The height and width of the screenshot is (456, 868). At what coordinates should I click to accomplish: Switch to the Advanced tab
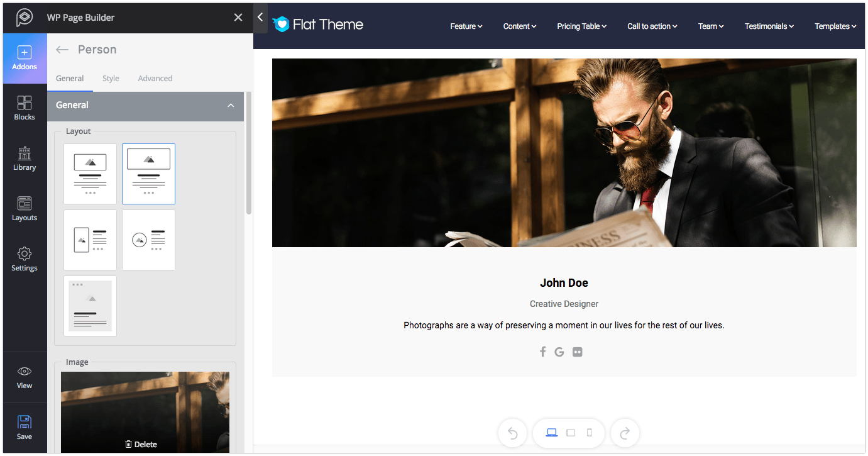[155, 79]
